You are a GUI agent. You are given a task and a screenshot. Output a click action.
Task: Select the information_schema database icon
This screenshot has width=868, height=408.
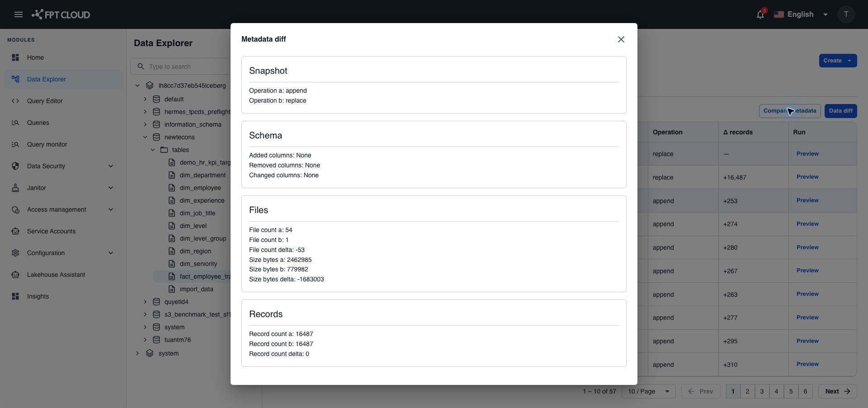tap(156, 124)
